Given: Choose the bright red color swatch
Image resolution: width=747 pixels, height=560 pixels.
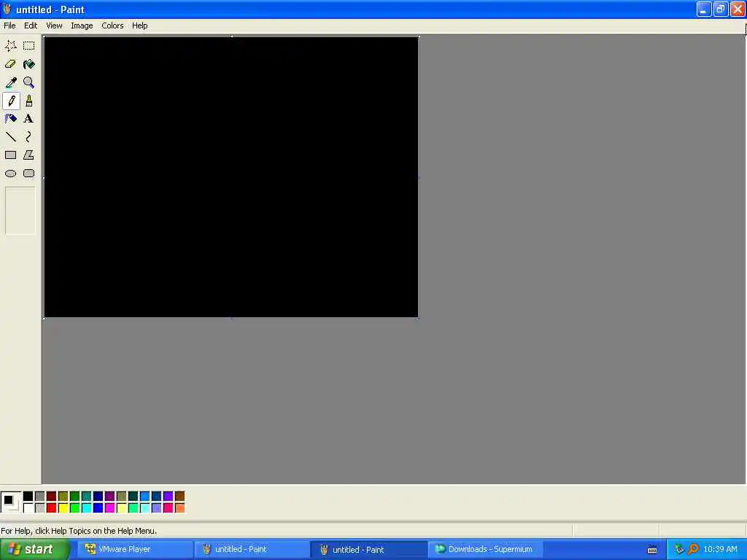Looking at the screenshot, I should click(52, 508).
